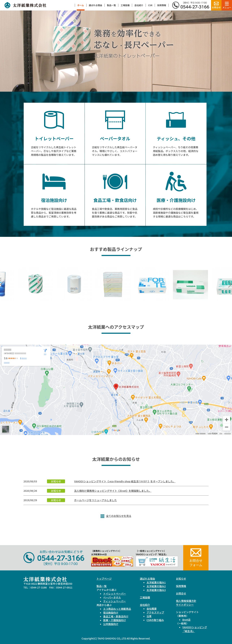The width and height of the screenshot is (232, 644).
Task: Click the red 太洋紙業株式会社 map pin
Action: tap(116, 387)
